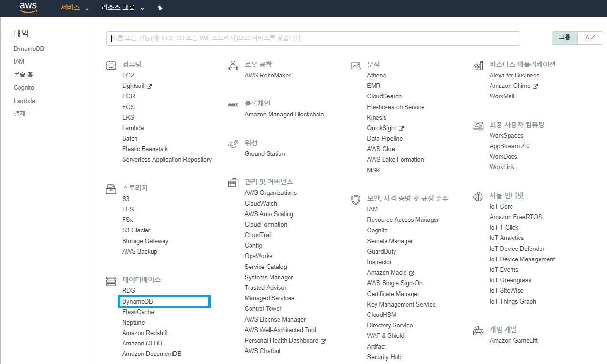Expand the 리소스 그룹 dropdown

click(123, 8)
